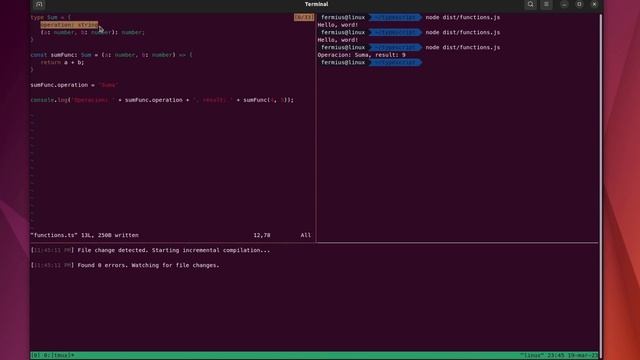The image size is (640, 360).
Task: Click the vim status text '"functions.ts" 13L, 250B written'
Action: [x=84, y=235]
